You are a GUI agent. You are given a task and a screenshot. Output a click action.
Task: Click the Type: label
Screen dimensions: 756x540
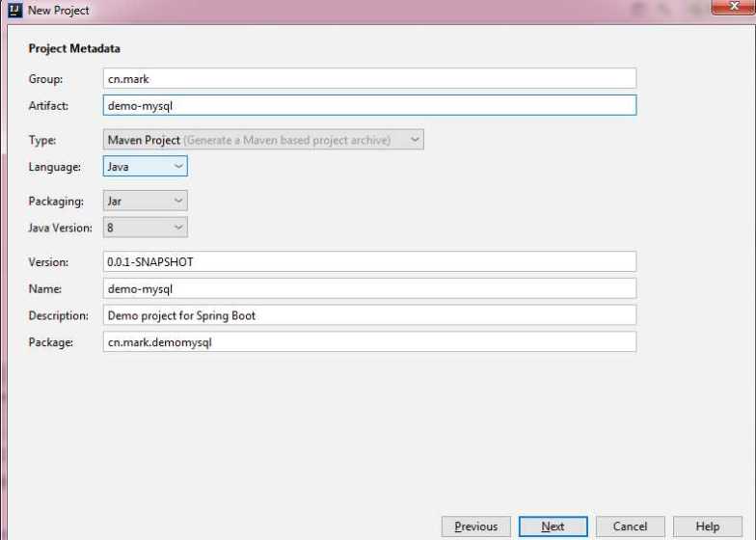click(x=42, y=141)
